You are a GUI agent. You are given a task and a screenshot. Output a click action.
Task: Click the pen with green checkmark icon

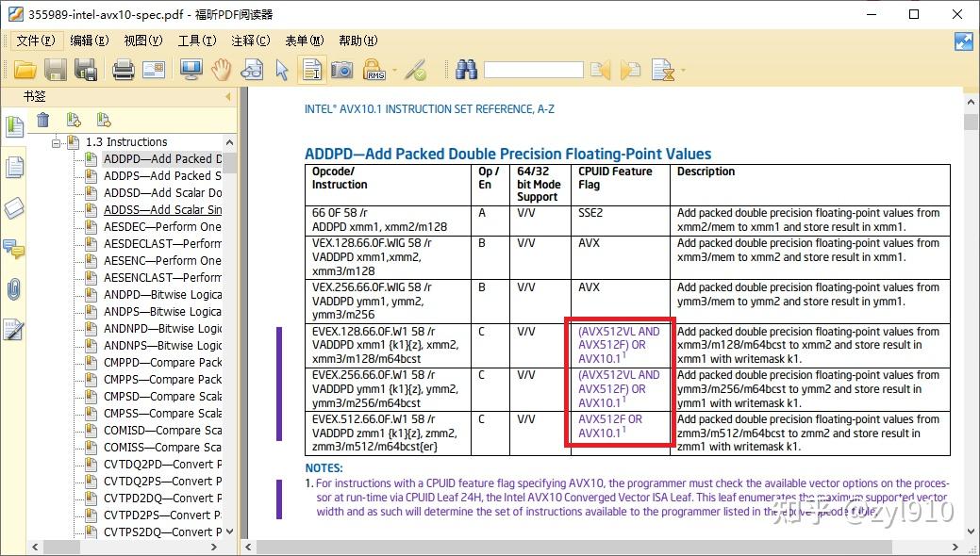point(415,70)
